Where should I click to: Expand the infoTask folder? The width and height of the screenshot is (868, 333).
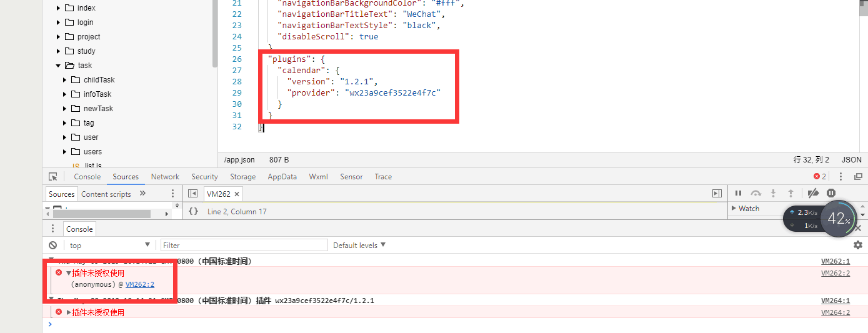[x=65, y=94]
